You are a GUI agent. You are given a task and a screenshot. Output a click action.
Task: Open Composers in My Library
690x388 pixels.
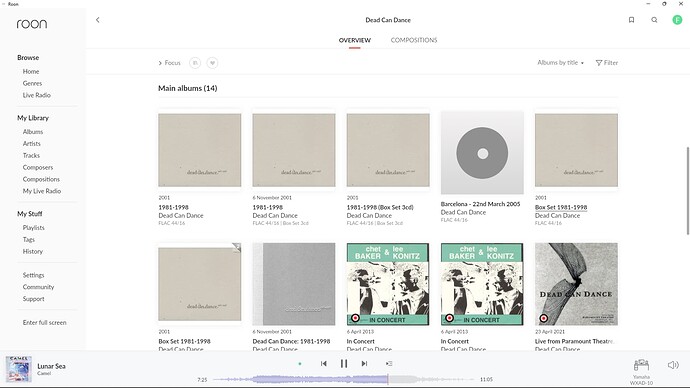coord(38,167)
